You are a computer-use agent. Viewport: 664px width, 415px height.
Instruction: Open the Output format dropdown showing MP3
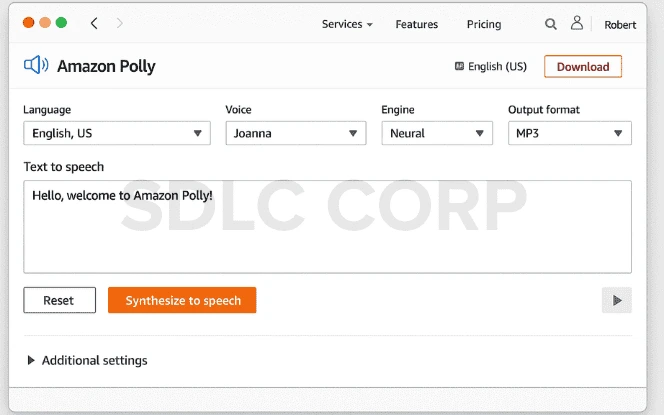[x=570, y=133]
